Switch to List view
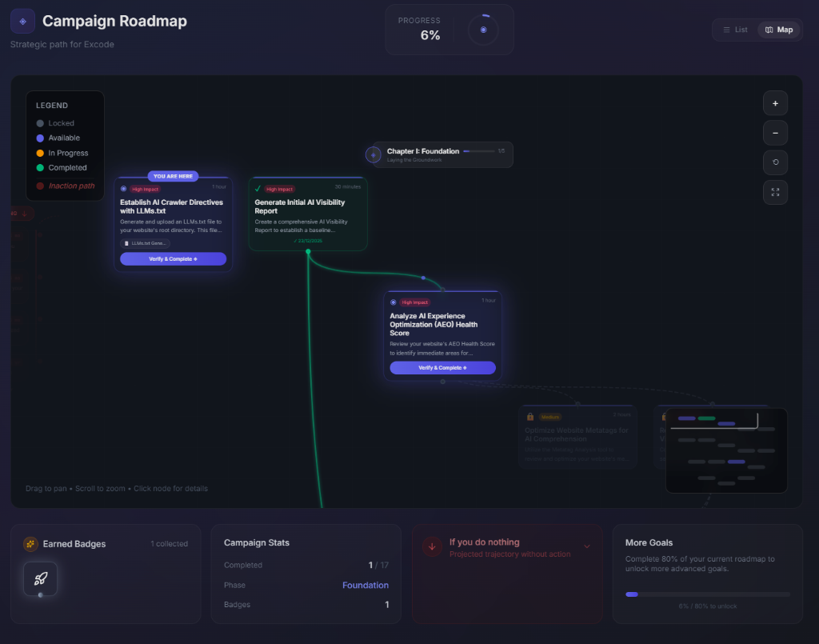This screenshot has height=644, width=819. click(x=733, y=29)
